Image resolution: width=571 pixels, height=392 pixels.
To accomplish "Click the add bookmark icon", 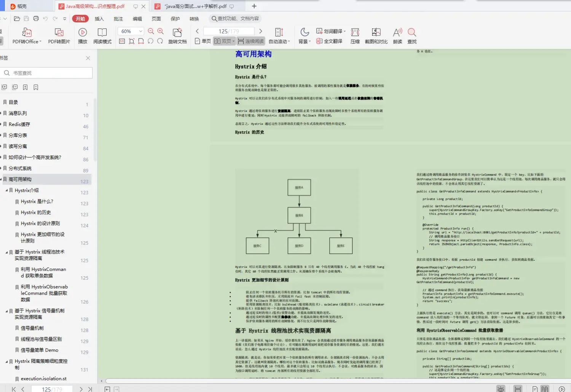I will click(25, 87).
